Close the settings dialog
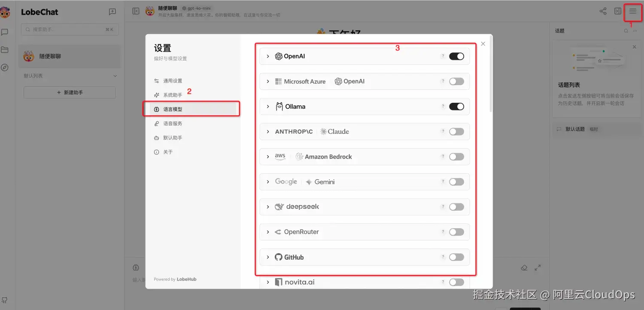644x310 pixels. (483, 44)
